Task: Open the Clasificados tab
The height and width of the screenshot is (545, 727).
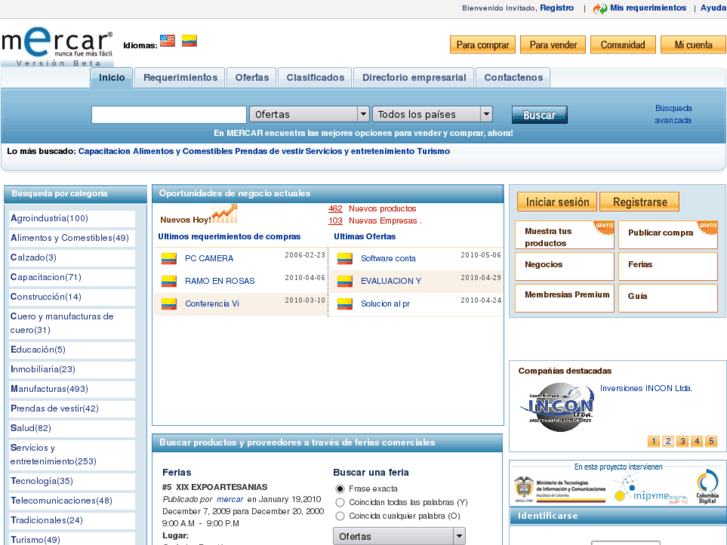Action: (x=315, y=78)
